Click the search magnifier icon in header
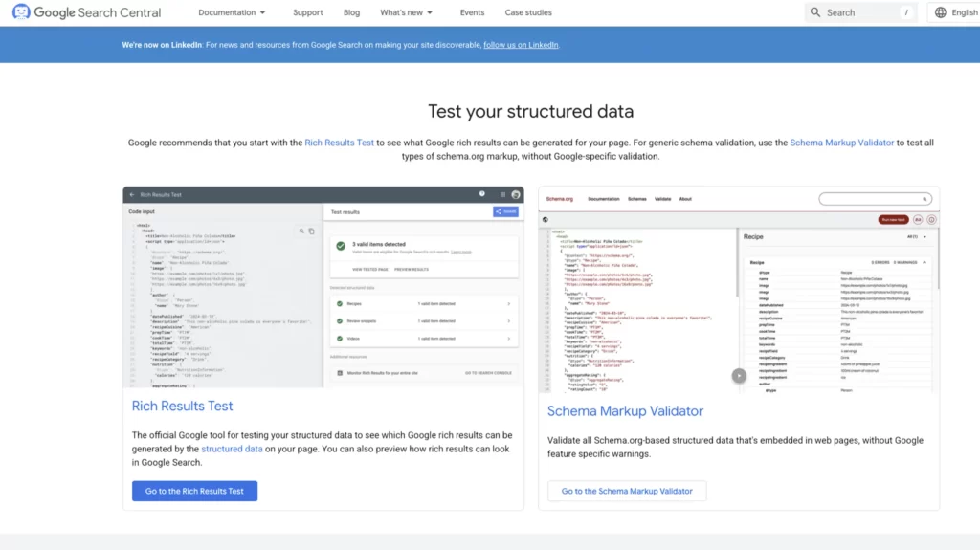Image resolution: width=980 pixels, height=550 pixels. 815,12
